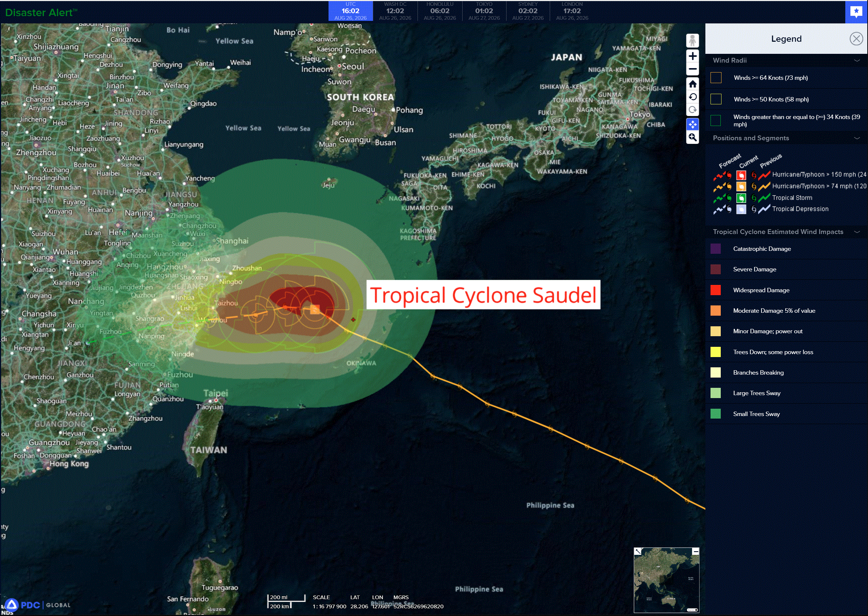Image resolution: width=868 pixels, height=616 pixels.
Task: Select the SYDNEY time zone tab
Action: pyautogui.click(x=528, y=11)
